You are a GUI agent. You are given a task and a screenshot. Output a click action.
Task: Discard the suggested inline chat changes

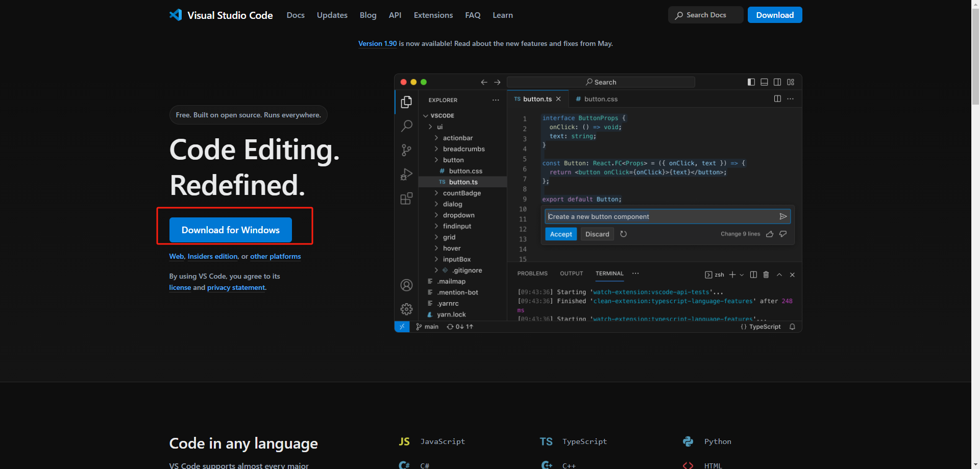click(597, 234)
